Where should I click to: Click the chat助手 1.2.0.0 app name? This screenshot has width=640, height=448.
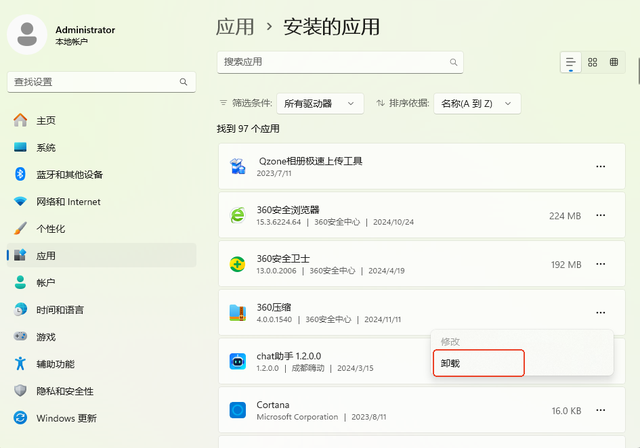click(289, 356)
